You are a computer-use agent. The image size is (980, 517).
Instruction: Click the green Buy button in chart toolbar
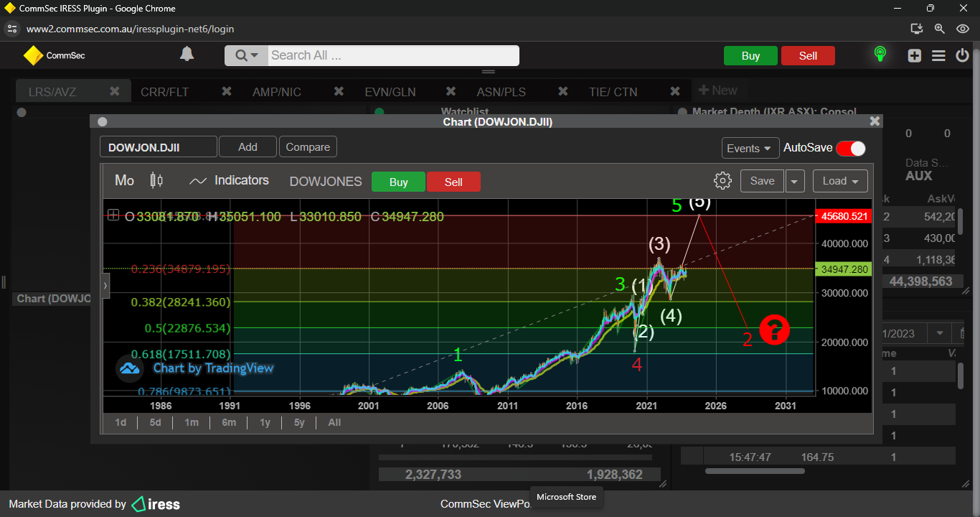[398, 182]
